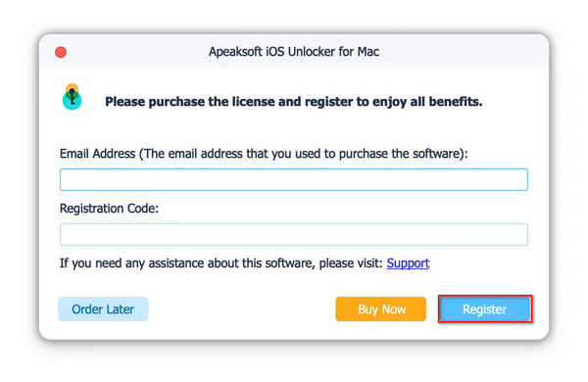Screen dimensions: 588x382
Task: Place cursor in the box under Registration Code
Action: coord(294,234)
